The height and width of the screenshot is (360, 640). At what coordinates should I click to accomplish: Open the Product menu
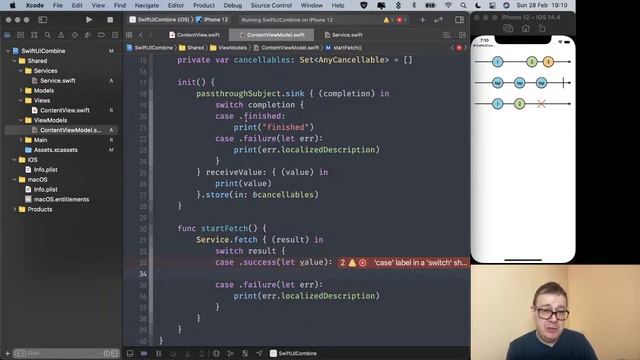tap(204, 5)
